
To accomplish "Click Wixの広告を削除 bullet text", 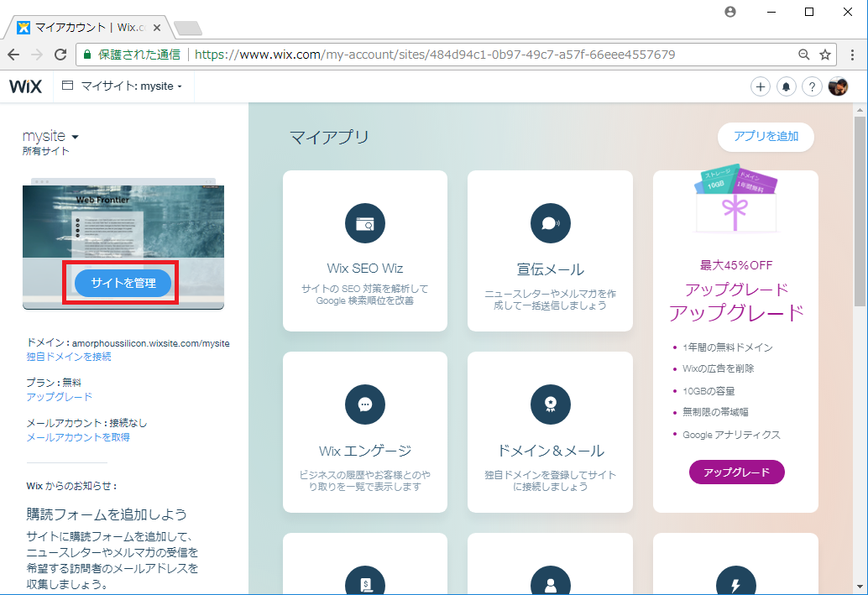I will point(718,368).
